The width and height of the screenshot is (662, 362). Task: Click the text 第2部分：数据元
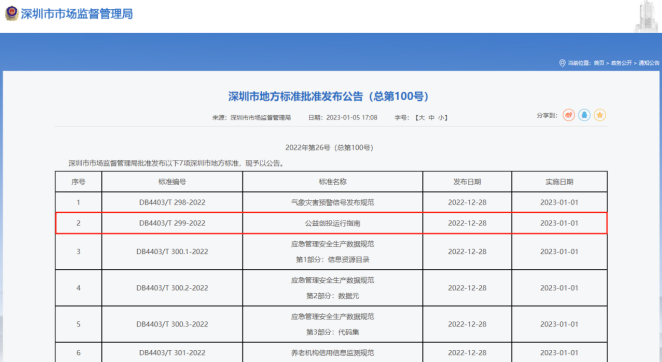333,296
